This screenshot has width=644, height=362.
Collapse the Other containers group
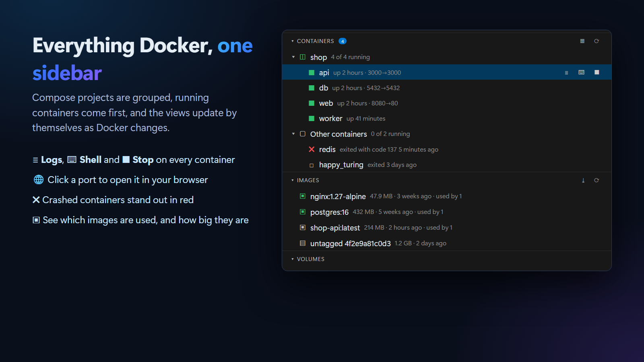pos(293,134)
